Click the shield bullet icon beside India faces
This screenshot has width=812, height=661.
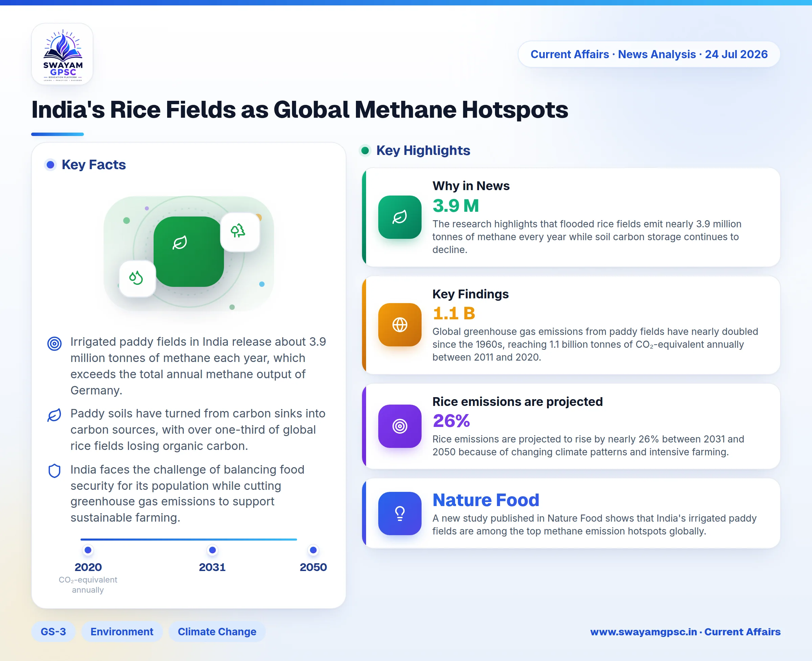[x=54, y=471]
